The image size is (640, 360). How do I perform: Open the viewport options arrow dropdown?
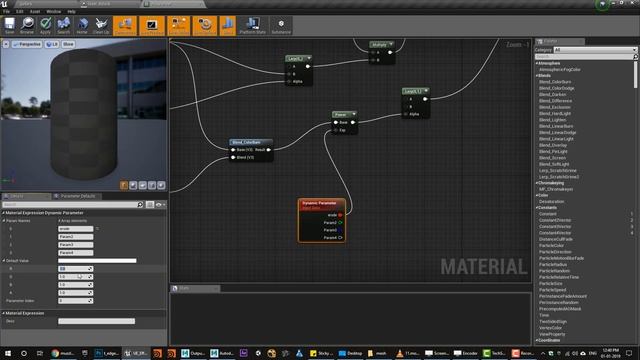click(6, 44)
